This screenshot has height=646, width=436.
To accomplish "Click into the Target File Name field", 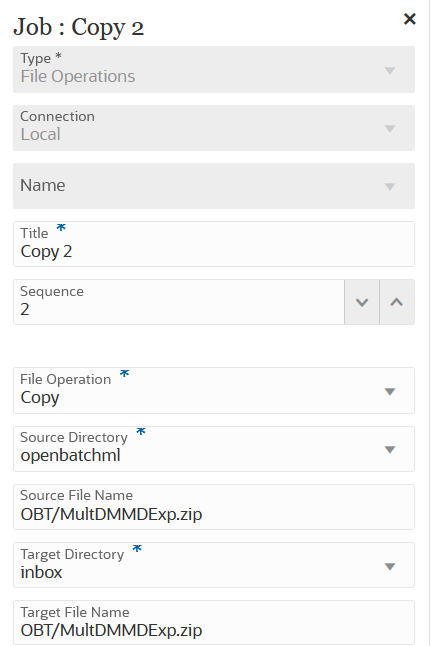I will [214, 623].
